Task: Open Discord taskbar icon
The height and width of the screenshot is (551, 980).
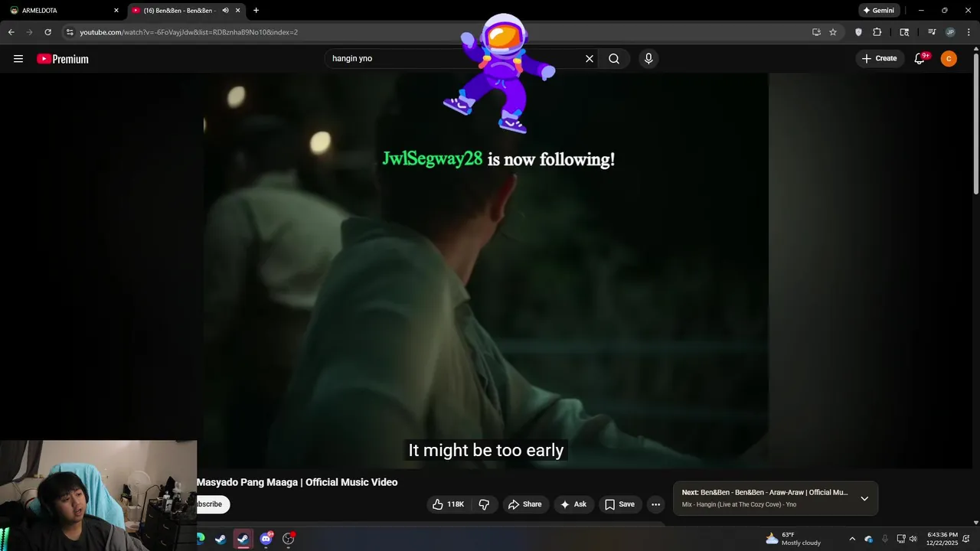Action: [x=266, y=539]
